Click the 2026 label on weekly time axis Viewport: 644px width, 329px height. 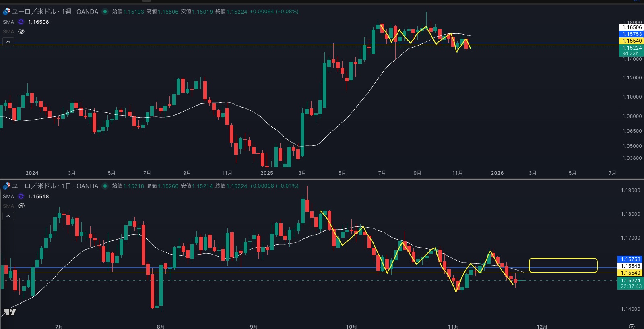click(497, 173)
